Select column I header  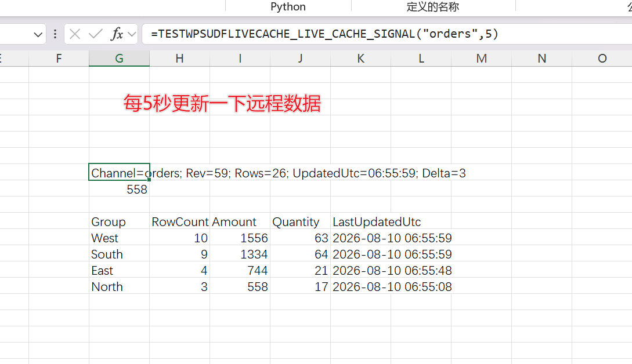[x=240, y=59]
